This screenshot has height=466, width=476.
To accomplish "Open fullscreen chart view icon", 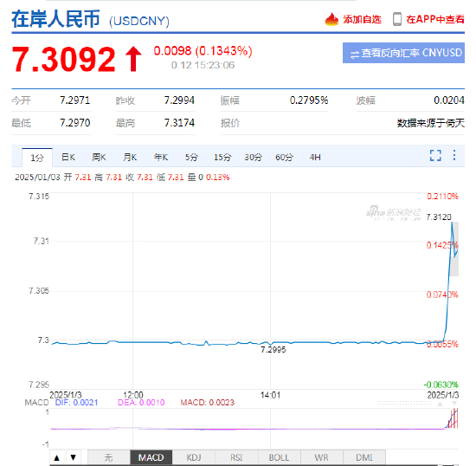I will [435, 156].
